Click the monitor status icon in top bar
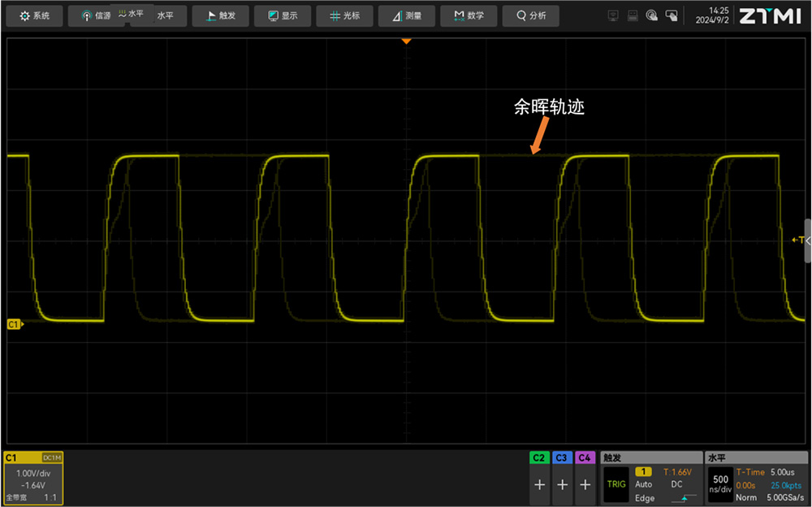812x507 pixels. pyautogui.click(x=613, y=15)
